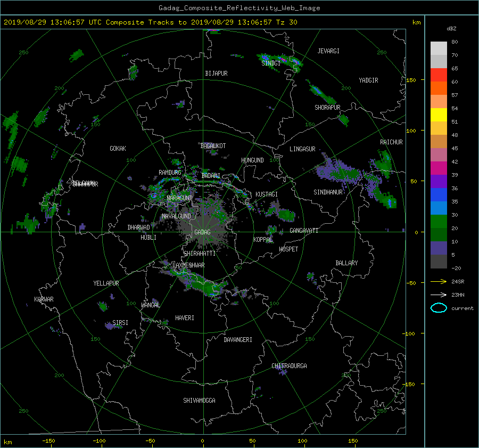This screenshot has width=479, height=448.
Task: Click the SIRSI city label
Action: 120,323
